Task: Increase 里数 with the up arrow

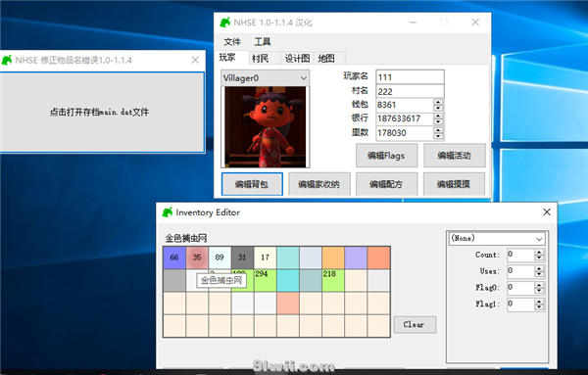Action: click(438, 130)
